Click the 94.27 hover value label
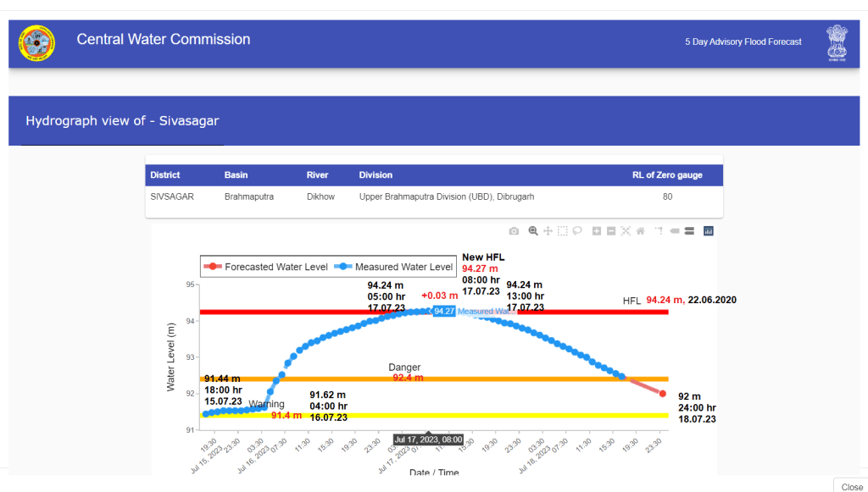Image resolution: width=868 pixels, height=492 pixels. 444,312
